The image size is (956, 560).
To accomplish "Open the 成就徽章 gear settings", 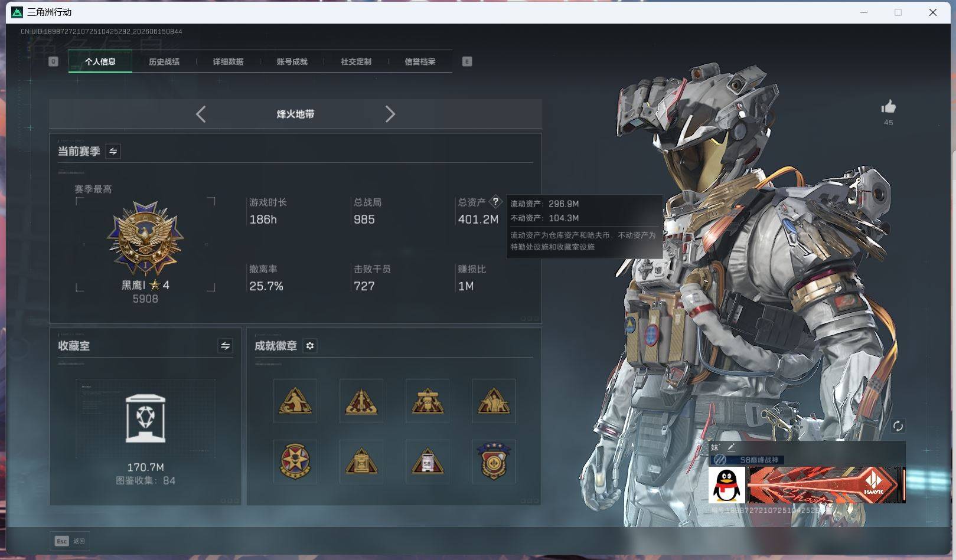I will (x=310, y=346).
